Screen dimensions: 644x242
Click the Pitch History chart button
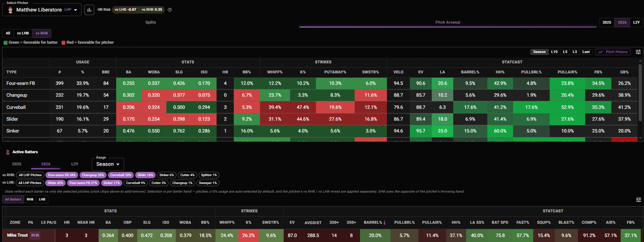[613, 52]
